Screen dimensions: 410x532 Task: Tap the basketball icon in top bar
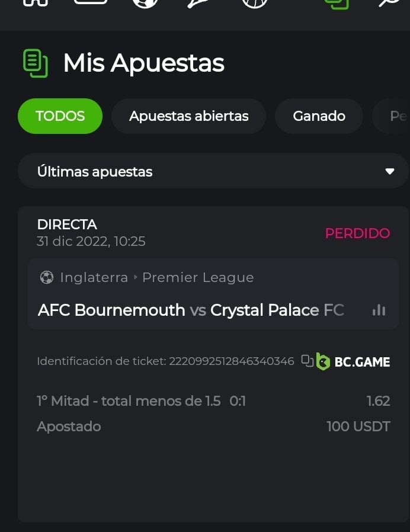click(x=255, y=3)
